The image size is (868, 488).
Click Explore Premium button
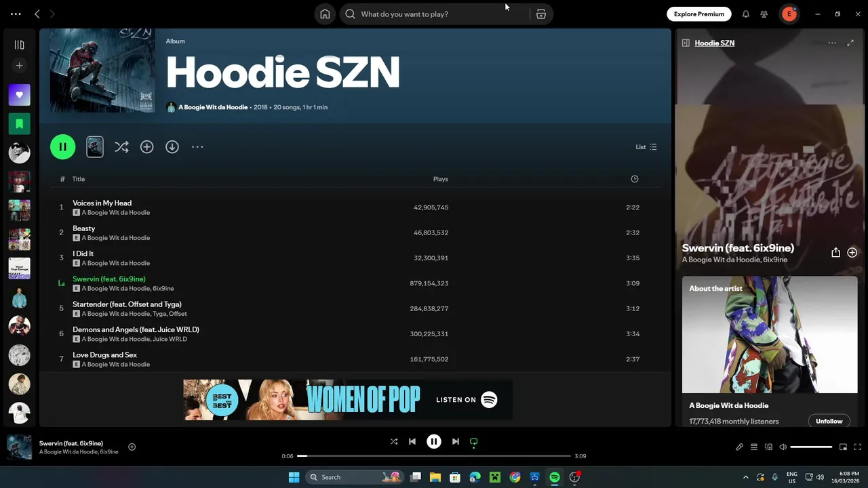point(698,14)
